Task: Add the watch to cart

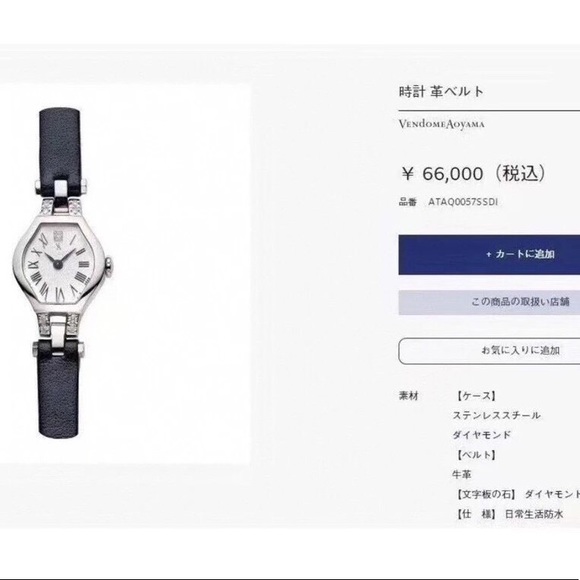Action: click(489, 254)
